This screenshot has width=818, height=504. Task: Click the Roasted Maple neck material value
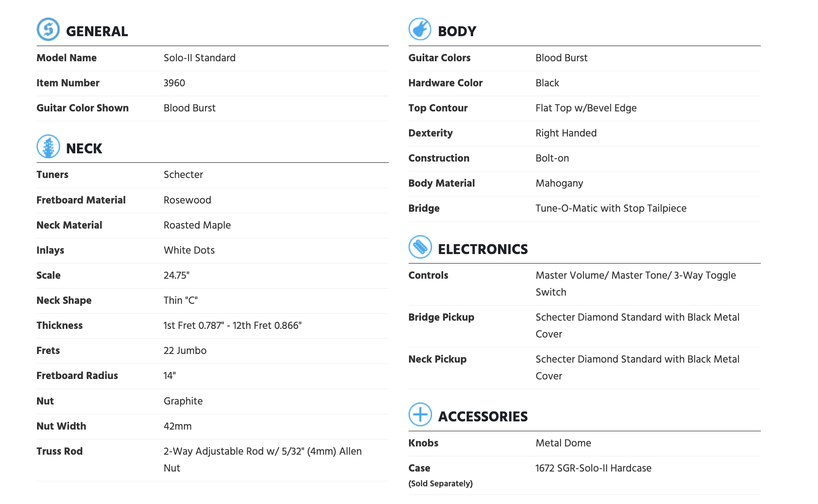point(197,225)
